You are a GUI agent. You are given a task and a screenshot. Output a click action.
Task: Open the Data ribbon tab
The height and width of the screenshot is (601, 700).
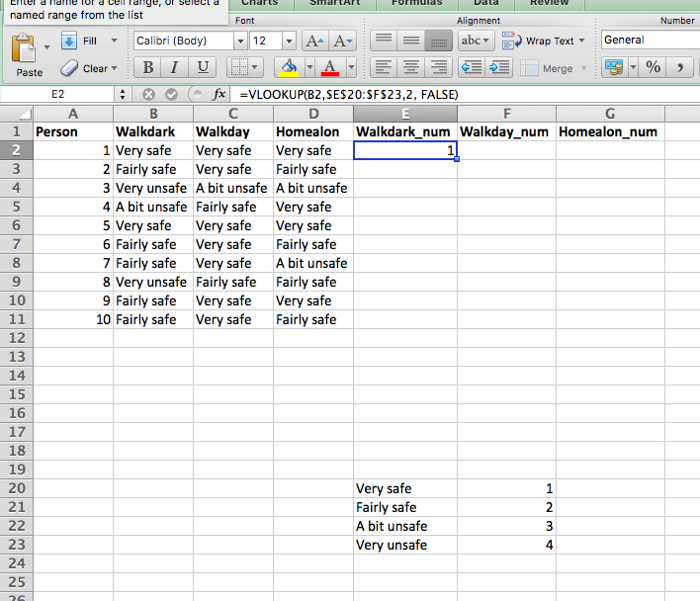tap(485, 3)
